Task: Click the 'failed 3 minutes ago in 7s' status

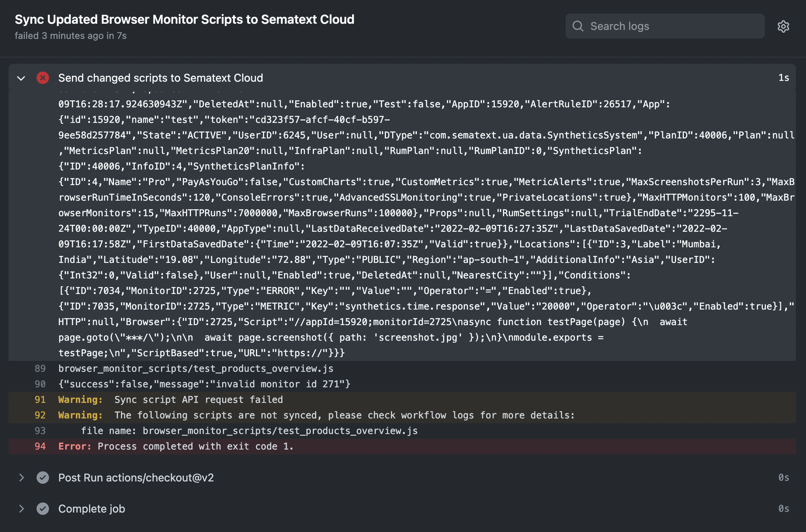Action: point(71,36)
